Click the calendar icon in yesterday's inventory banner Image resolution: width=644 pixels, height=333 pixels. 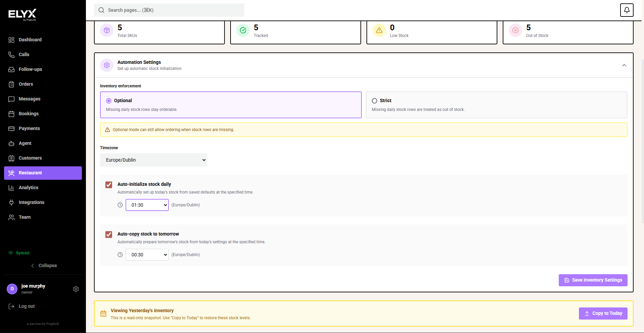[103, 314]
